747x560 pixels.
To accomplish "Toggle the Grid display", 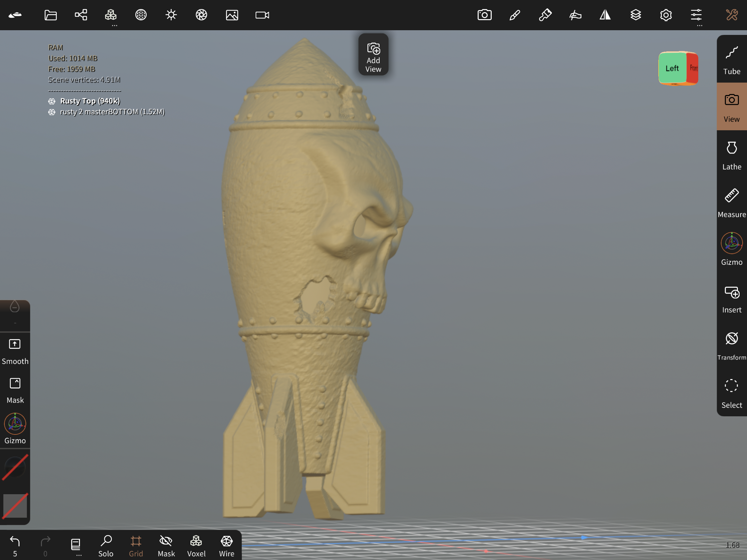I will point(136,546).
